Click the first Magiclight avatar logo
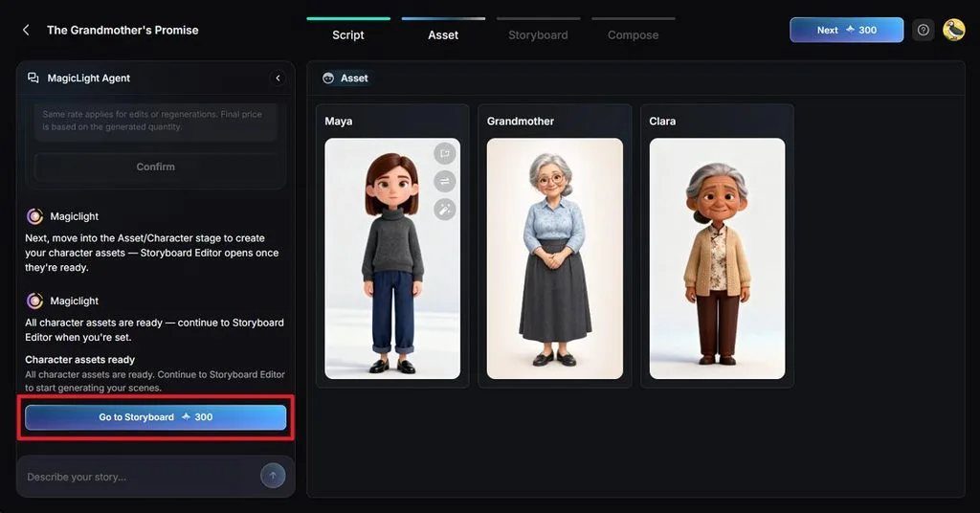The image size is (980, 513). 35,216
